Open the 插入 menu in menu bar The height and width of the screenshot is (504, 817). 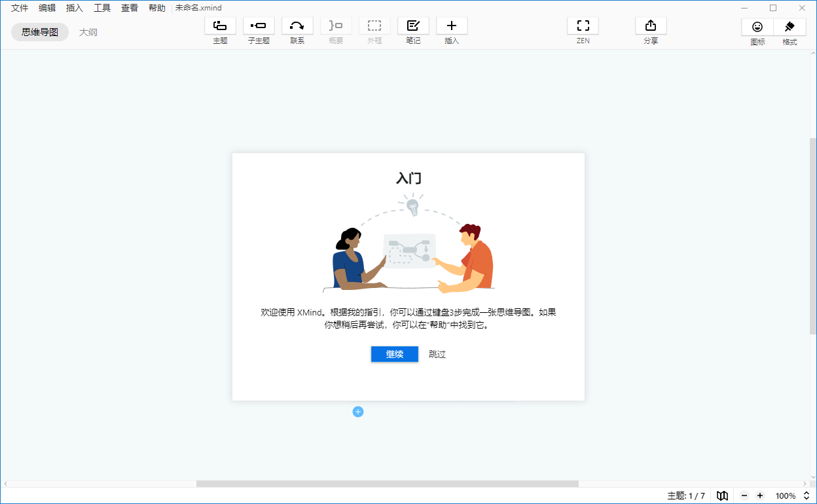tap(75, 8)
